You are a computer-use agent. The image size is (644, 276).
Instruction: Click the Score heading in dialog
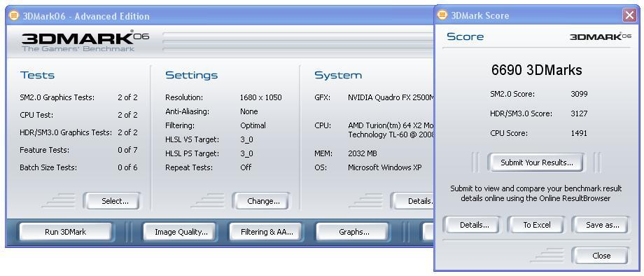(465, 36)
